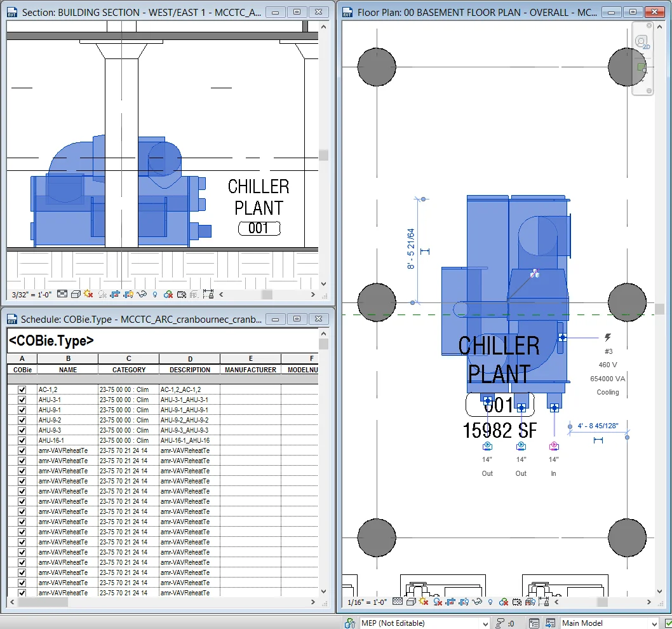This screenshot has height=629, width=672.
Task: Open Temporary Hide/Isolate glasses in Section view
Action: [x=142, y=294]
